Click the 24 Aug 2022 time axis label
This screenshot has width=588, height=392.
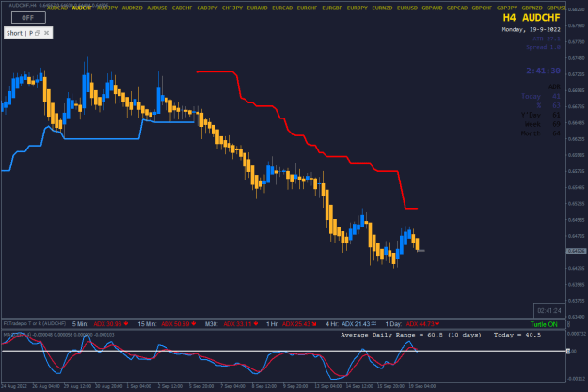(x=14, y=386)
